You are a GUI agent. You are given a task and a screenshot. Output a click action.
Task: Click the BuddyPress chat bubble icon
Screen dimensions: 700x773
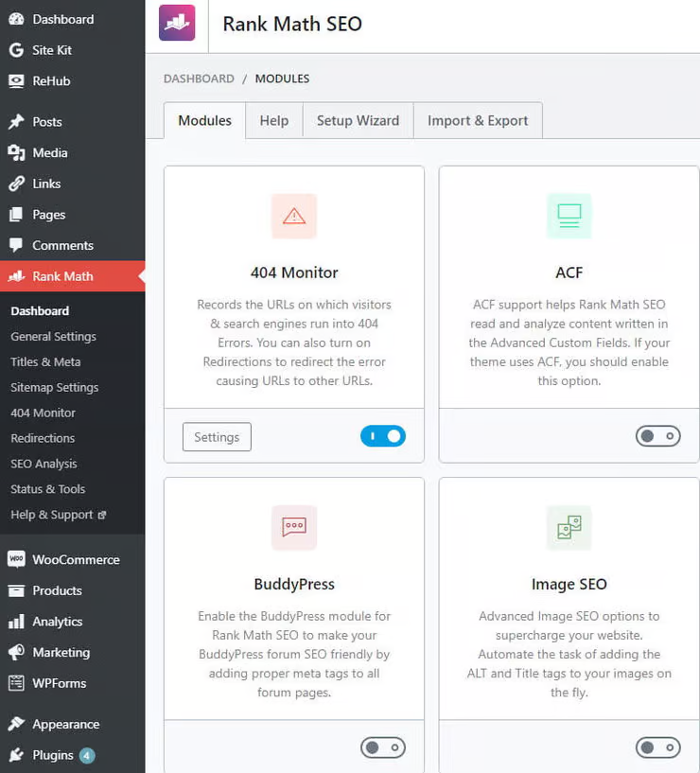(294, 527)
